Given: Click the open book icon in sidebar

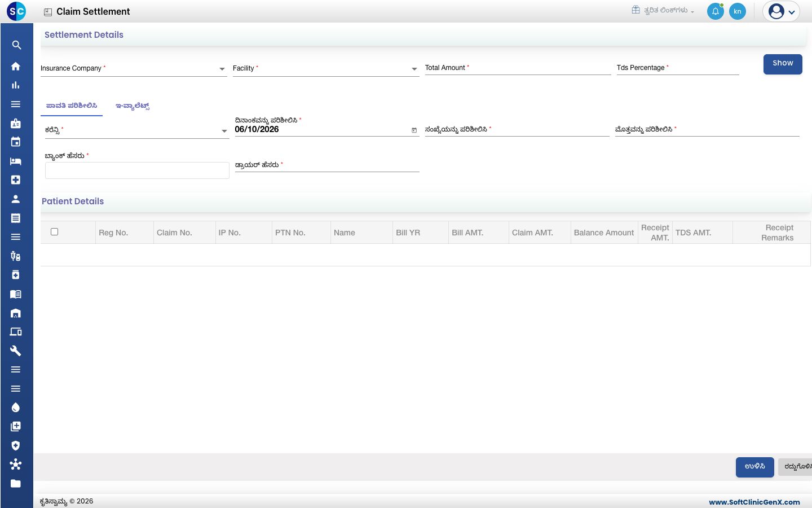Looking at the screenshot, I should point(16,294).
